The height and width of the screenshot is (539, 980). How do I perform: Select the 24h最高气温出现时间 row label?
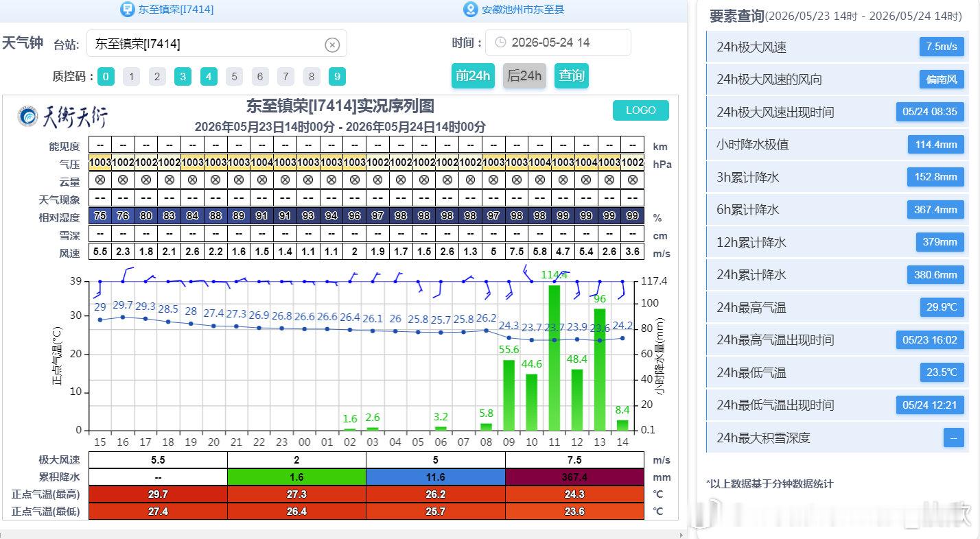775,340
